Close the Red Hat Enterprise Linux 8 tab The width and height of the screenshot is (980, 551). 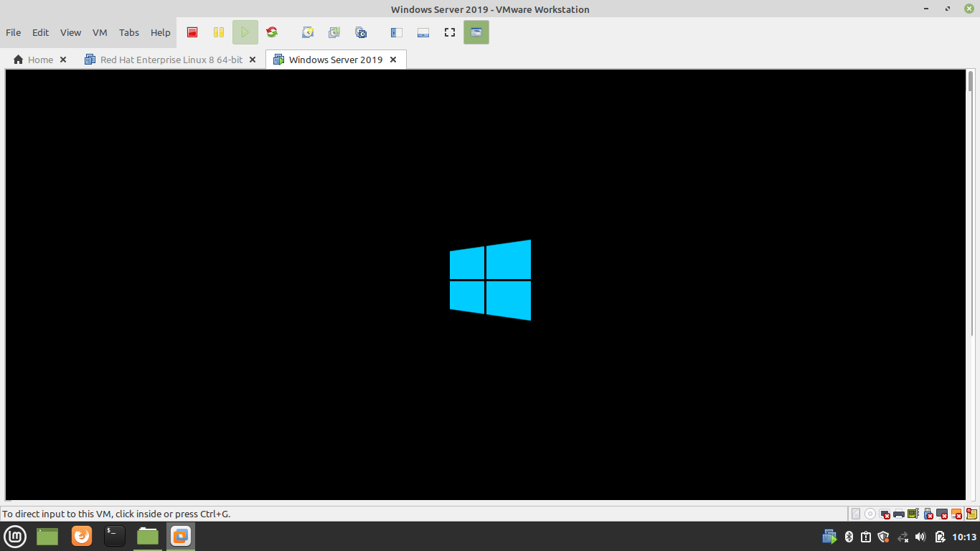coord(253,60)
